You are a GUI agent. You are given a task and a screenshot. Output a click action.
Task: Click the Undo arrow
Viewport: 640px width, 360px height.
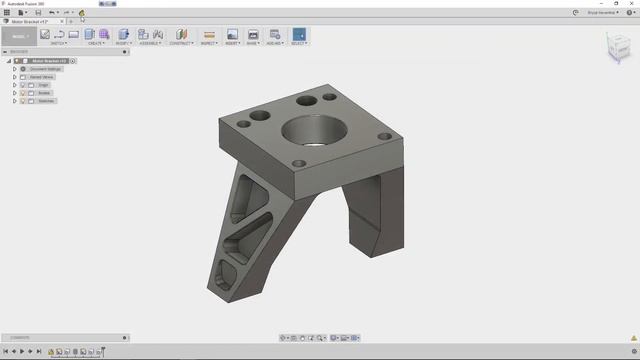[51, 13]
